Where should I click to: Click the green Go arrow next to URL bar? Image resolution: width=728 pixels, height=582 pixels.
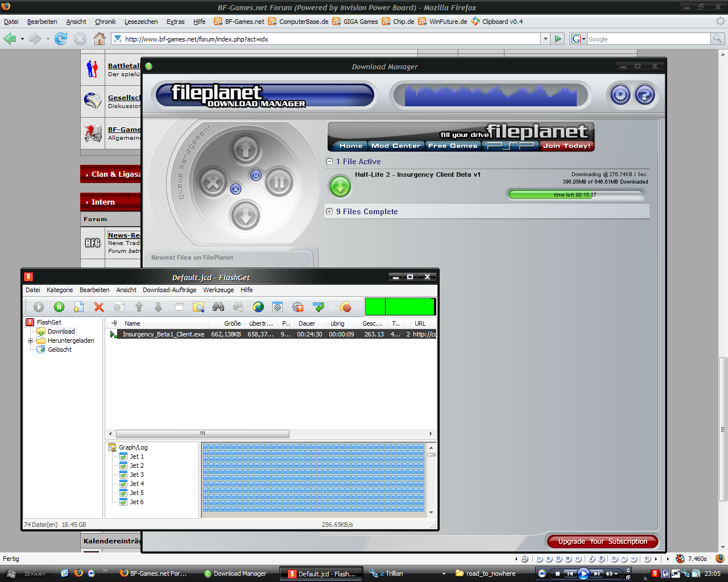coord(558,39)
